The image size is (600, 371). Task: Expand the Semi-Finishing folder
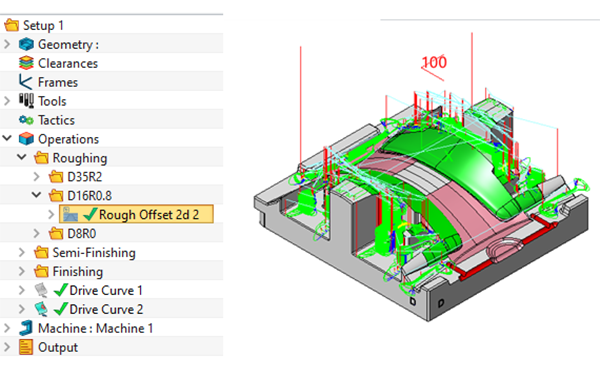click(22, 252)
